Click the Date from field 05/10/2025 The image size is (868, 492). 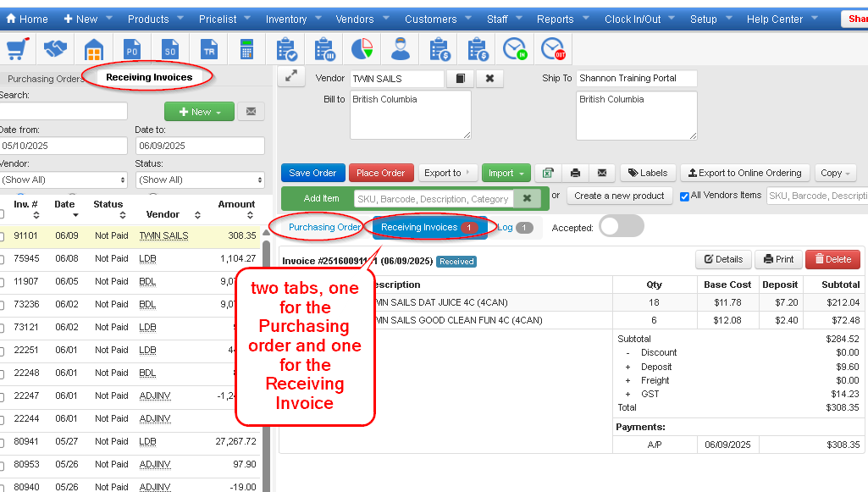tap(64, 146)
